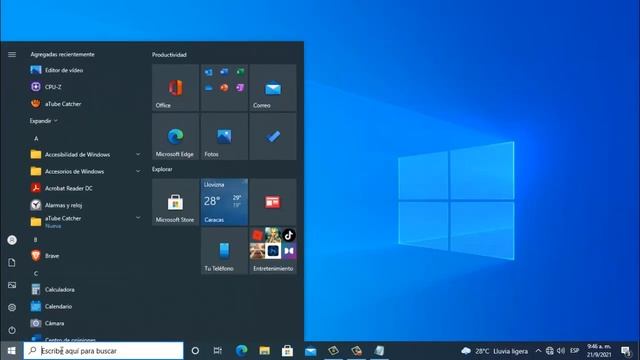The width and height of the screenshot is (640, 360).
Task: Open the Caracas weather tile
Action: (x=224, y=202)
